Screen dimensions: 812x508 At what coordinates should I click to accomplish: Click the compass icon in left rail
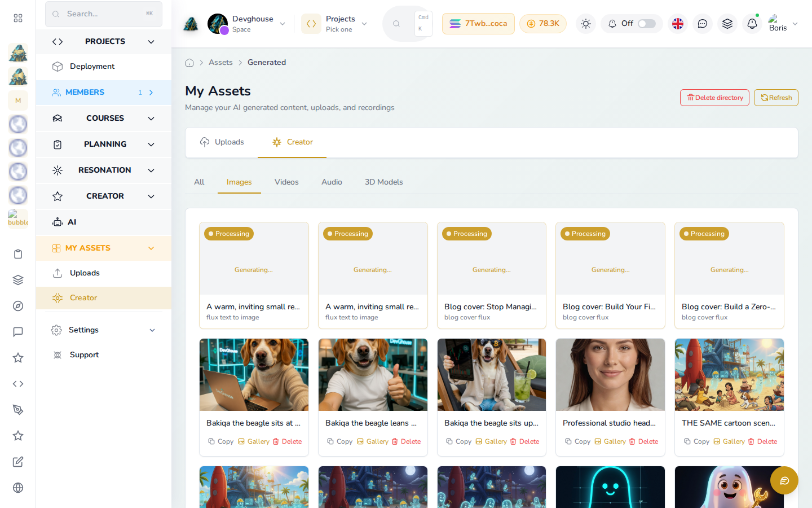[18, 306]
